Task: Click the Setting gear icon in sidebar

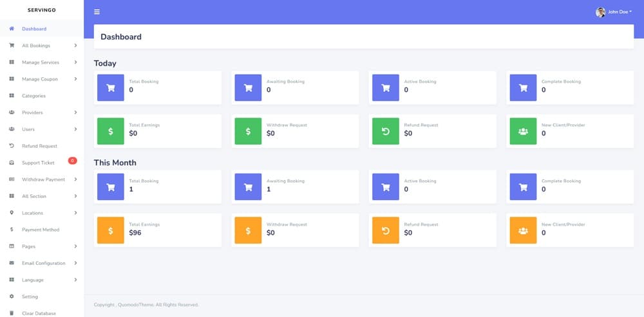Action: (12, 296)
